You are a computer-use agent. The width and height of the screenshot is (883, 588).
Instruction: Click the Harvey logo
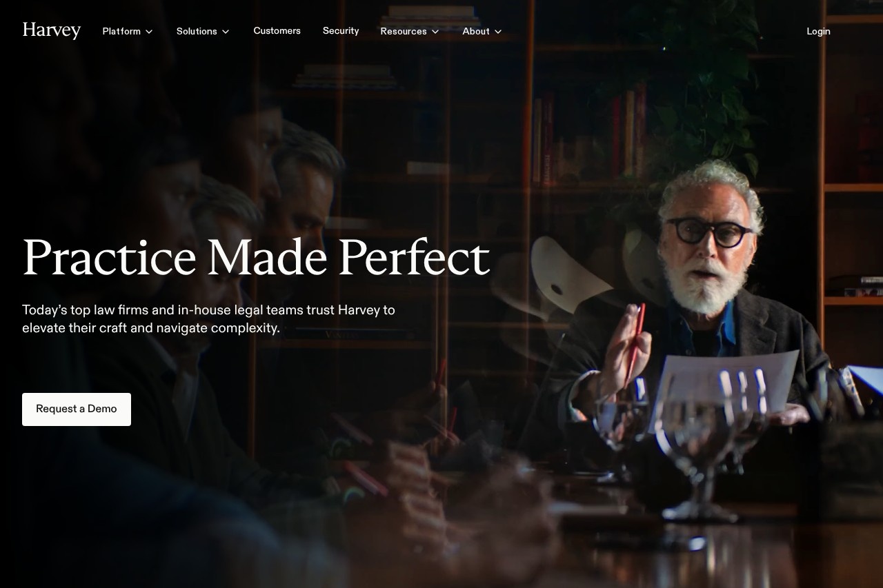click(52, 31)
